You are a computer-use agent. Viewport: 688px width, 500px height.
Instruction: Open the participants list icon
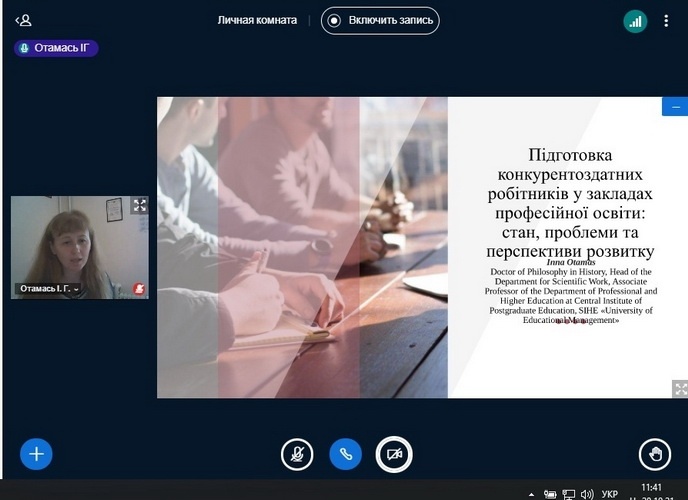pos(23,20)
